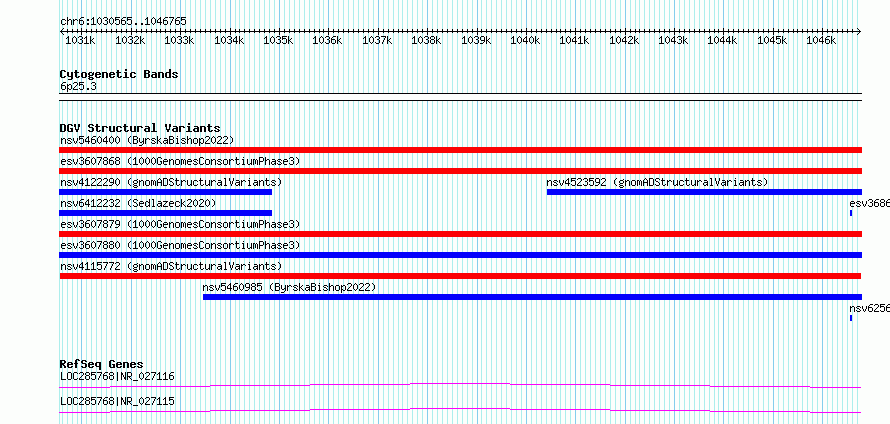Viewport: 890px width, 424px height.
Task: Click 1039k on the coordinate ruler
Action: pos(476,40)
